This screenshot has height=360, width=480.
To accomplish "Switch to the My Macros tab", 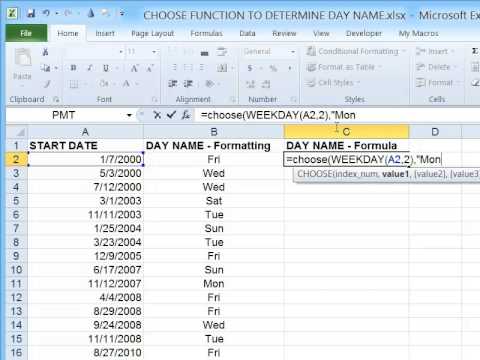I will click(x=418, y=33).
